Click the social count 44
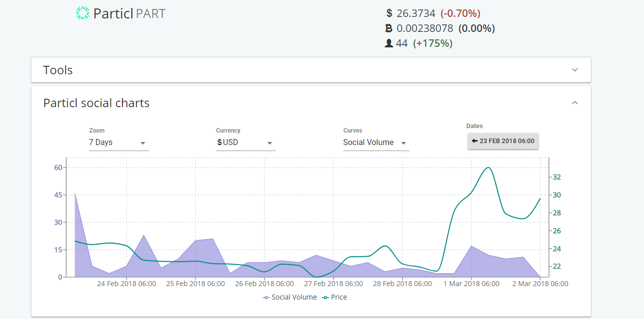 pyautogui.click(x=402, y=43)
